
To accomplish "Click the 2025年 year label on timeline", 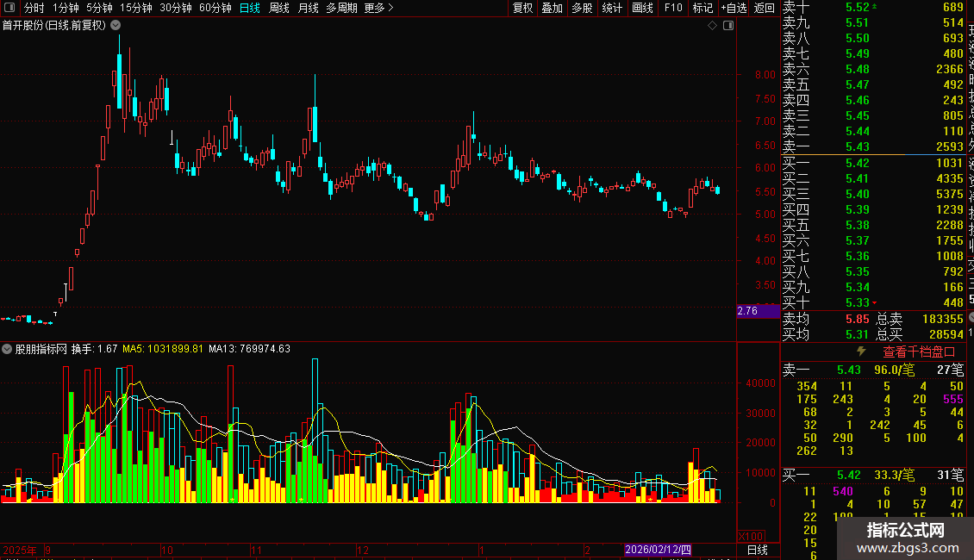I will click(20, 550).
